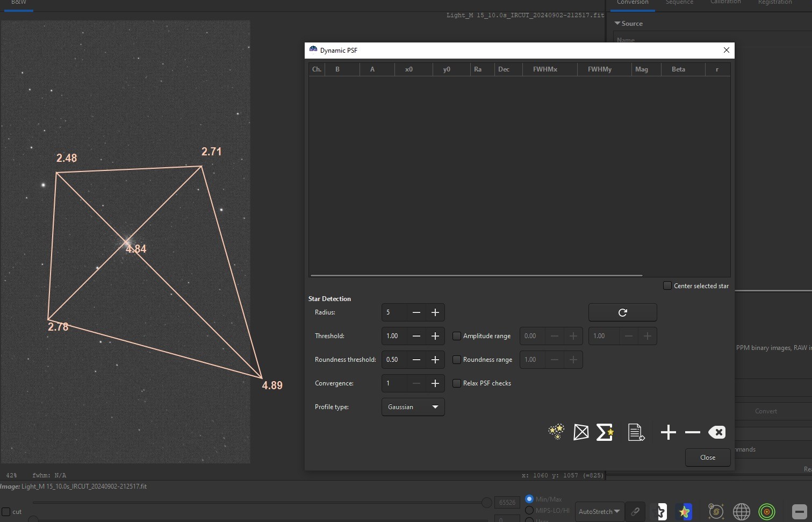The width and height of the screenshot is (812, 522).
Task: Enable Amplitude range checkbox
Action: click(457, 336)
